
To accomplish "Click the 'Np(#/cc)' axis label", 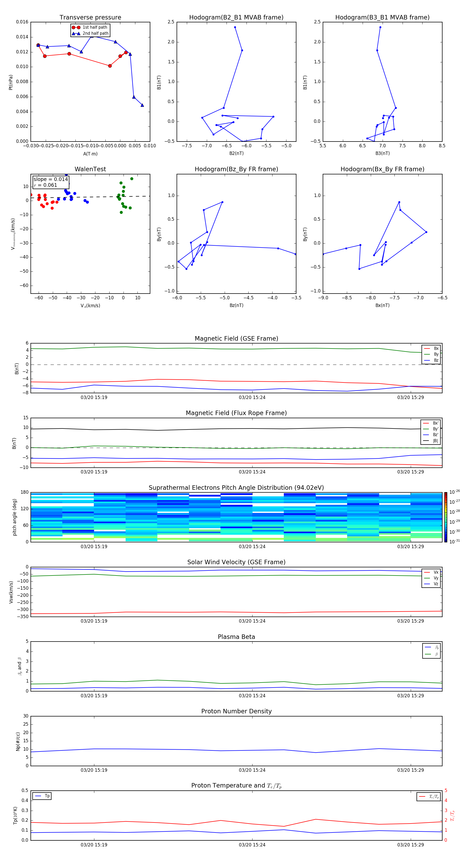I will click(x=18, y=741).
